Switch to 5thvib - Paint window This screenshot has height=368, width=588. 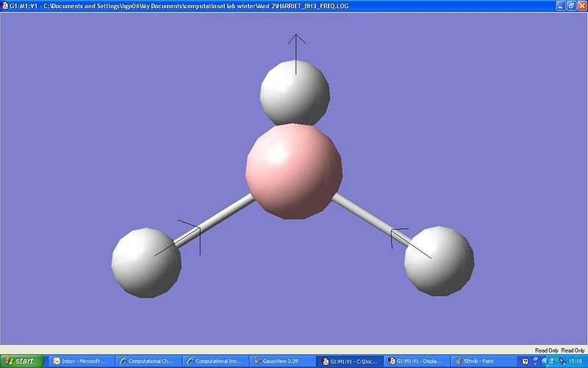coord(481,361)
